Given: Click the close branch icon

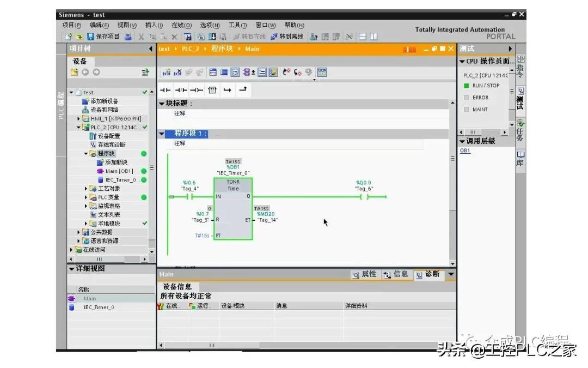Looking at the screenshot, I should [243, 89].
